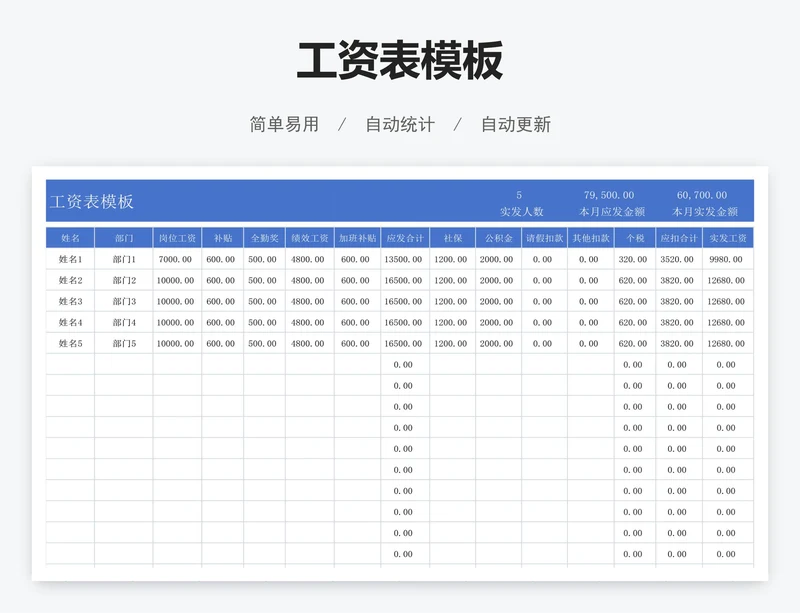
Task: Select the 部门5 cell
Action: click(124, 344)
